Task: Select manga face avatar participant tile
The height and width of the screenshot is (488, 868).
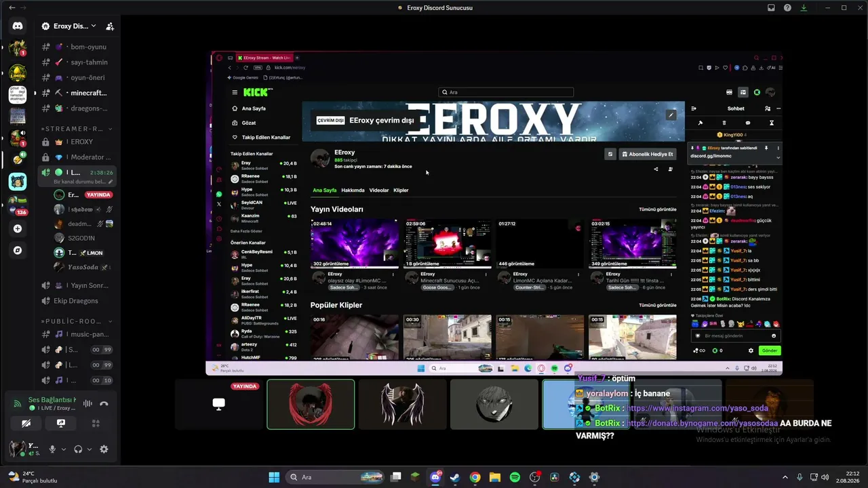Action: pos(494,404)
